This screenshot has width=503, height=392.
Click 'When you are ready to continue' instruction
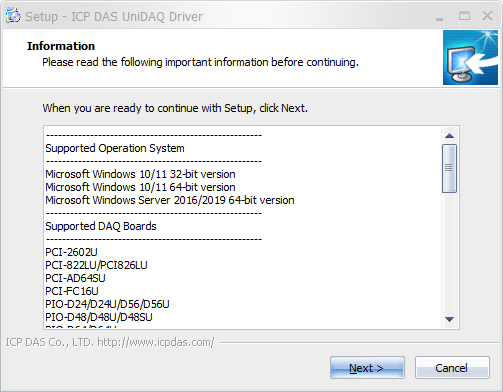tap(175, 108)
